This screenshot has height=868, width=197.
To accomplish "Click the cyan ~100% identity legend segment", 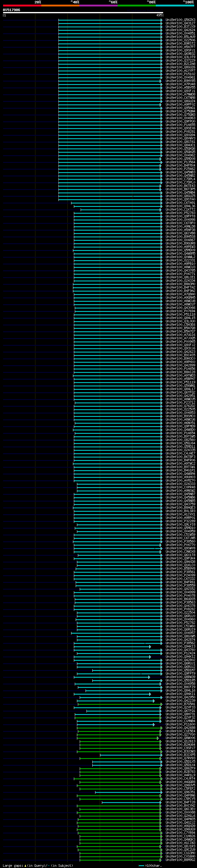I will 175,6.
